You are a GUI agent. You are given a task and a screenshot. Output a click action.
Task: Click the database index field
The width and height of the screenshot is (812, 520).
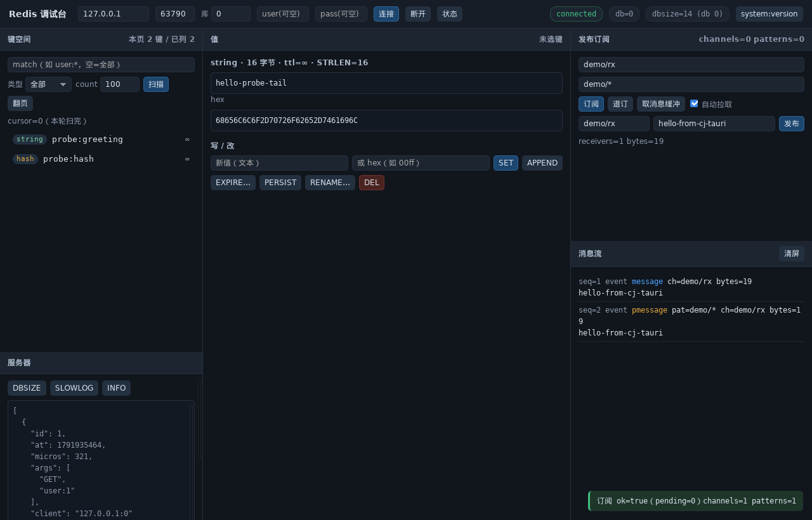click(x=231, y=14)
